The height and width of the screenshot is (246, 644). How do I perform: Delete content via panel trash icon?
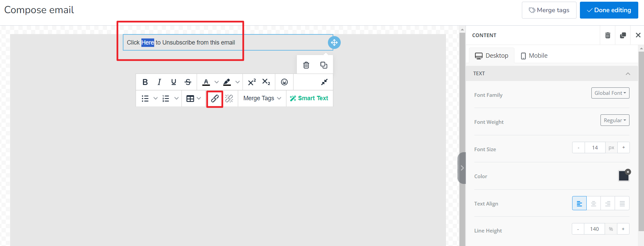pyautogui.click(x=608, y=35)
